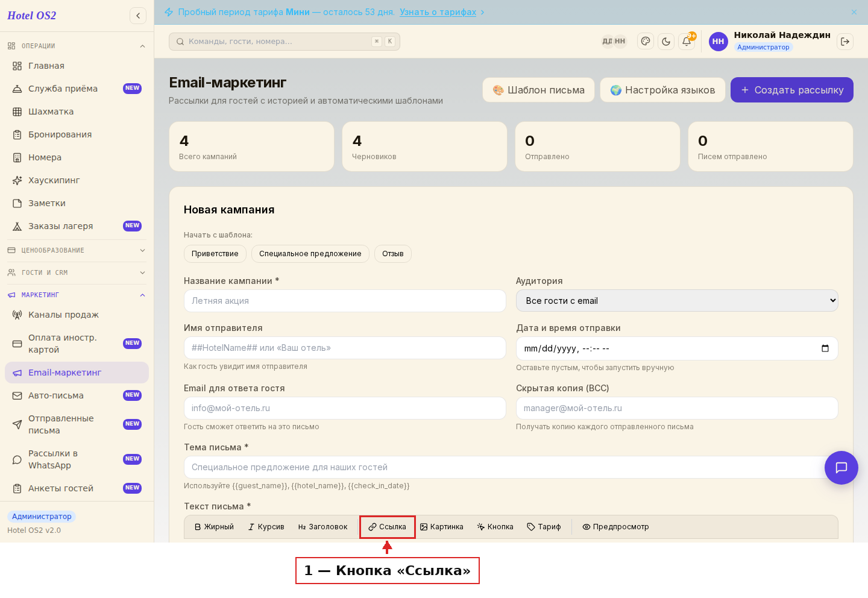
Task: Open the chat bubble floating button
Action: pos(841,468)
